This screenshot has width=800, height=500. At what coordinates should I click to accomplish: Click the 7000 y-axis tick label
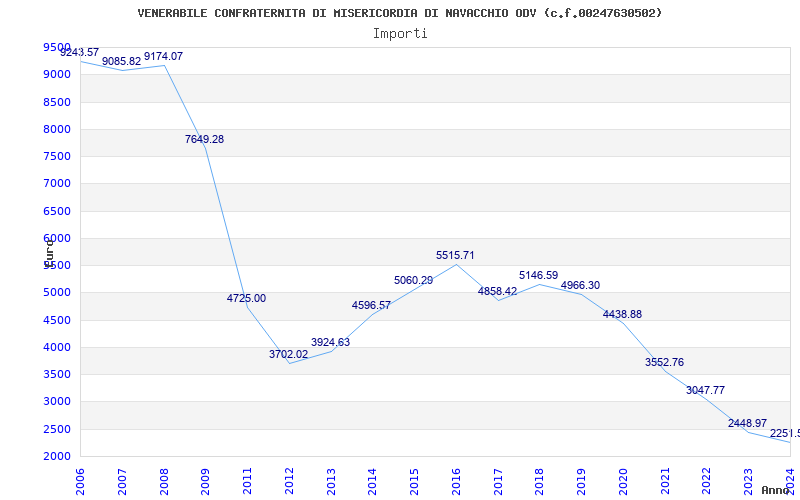57,184
